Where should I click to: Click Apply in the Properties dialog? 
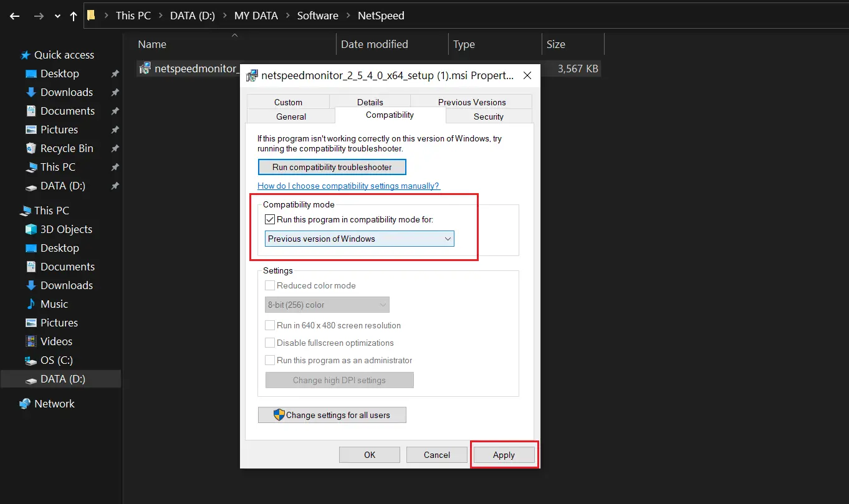click(504, 455)
